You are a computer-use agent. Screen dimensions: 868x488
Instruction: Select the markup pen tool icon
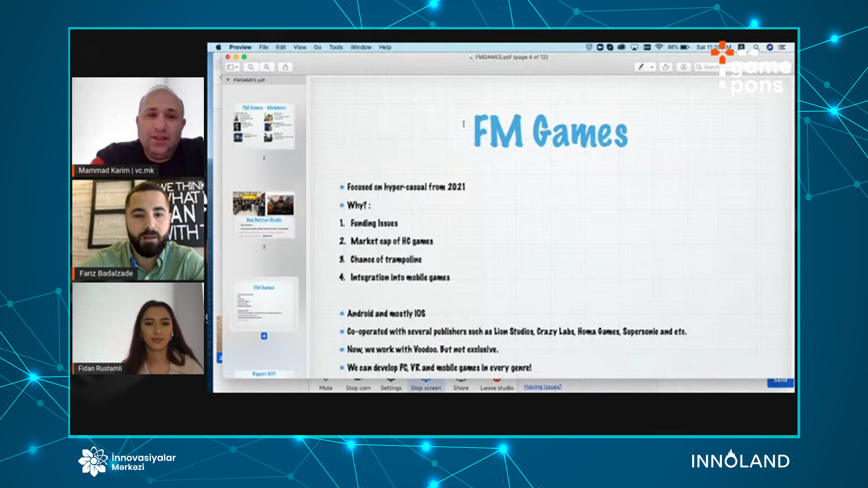641,67
